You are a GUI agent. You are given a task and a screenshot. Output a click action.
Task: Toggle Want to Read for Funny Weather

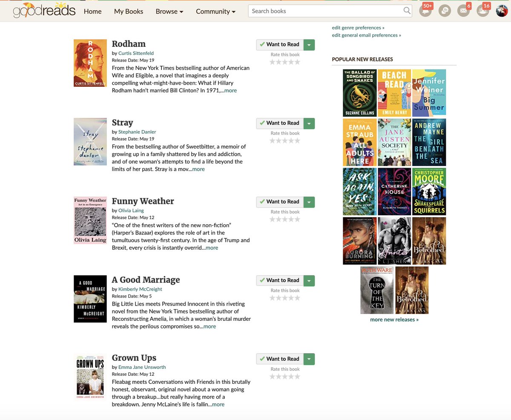click(x=280, y=202)
